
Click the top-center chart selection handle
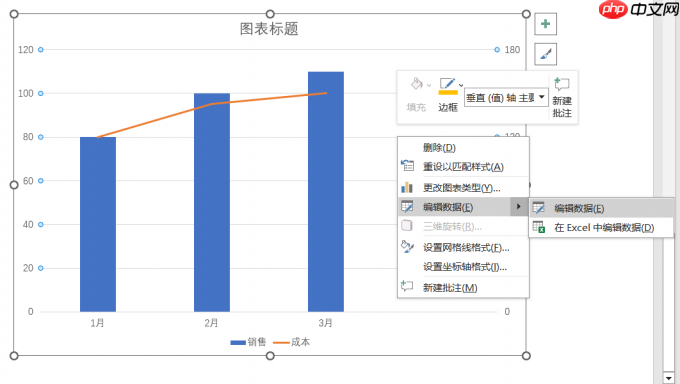[270, 14]
